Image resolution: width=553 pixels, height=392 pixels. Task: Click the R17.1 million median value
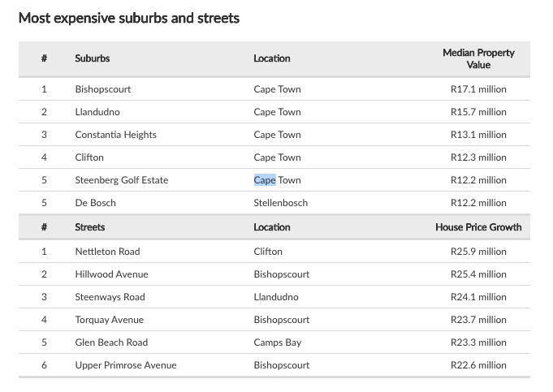[478, 89]
